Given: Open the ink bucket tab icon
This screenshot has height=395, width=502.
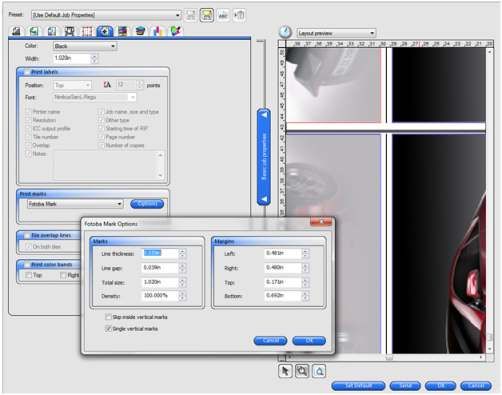Looking at the screenshot, I should click(140, 31).
